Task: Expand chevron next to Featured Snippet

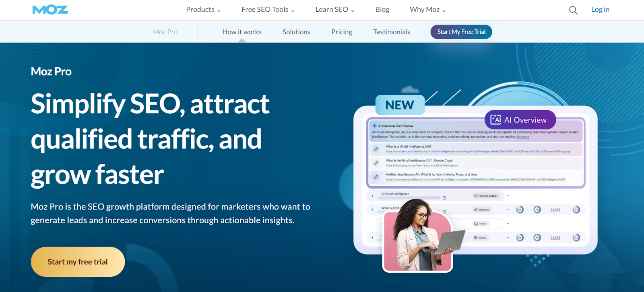Action: click(508, 196)
